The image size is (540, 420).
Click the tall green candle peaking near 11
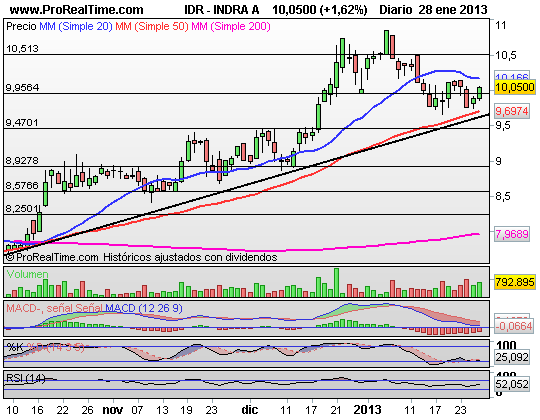point(386,42)
